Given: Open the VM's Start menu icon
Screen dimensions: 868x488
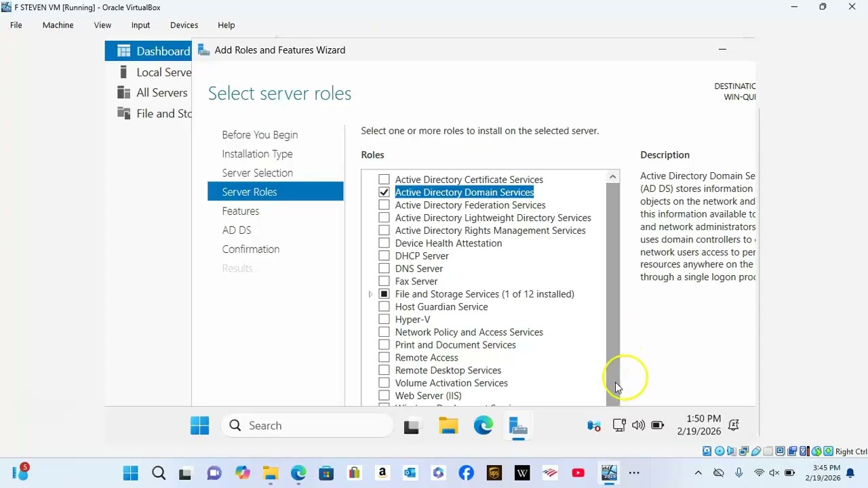Looking at the screenshot, I should 199,426.
